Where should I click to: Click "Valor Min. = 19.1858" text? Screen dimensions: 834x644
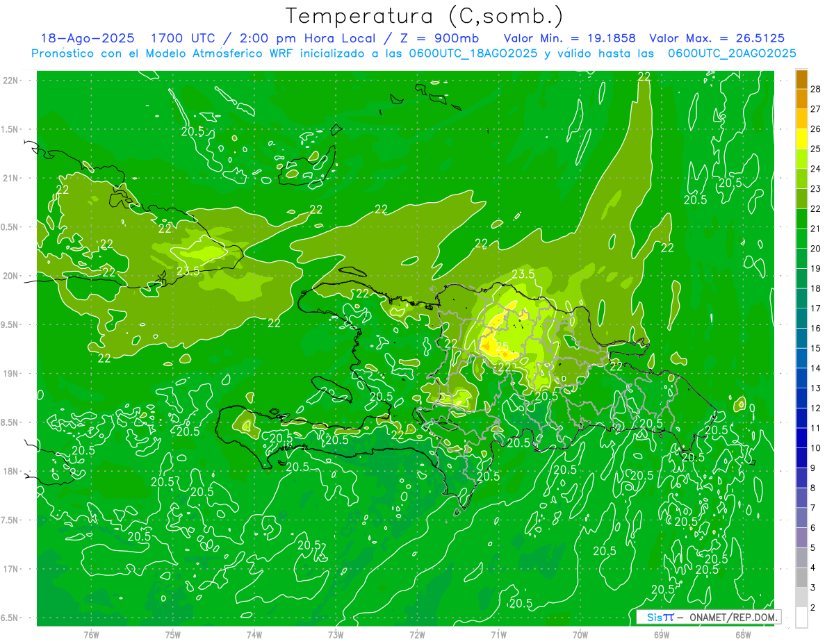point(570,39)
